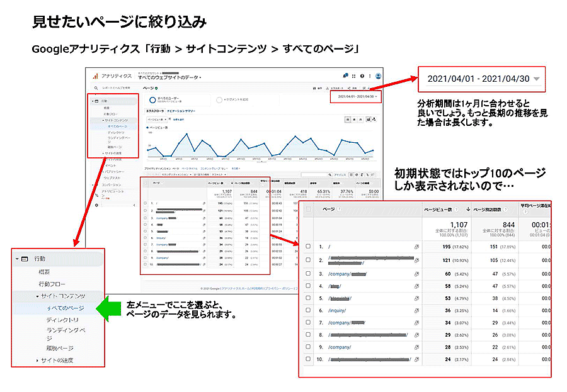Click the 行動 section icon in enlarged menu
Viewport: 567px width, 392px height.
[25, 259]
